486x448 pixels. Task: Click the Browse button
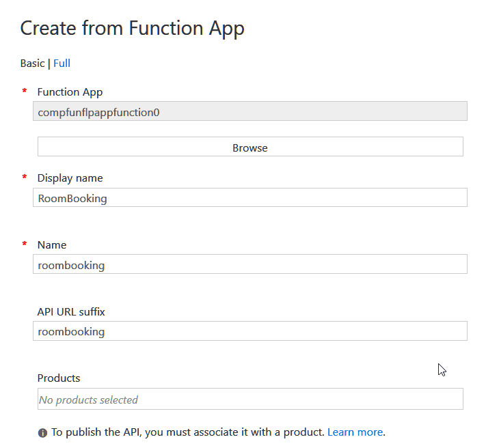pos(250,146)
